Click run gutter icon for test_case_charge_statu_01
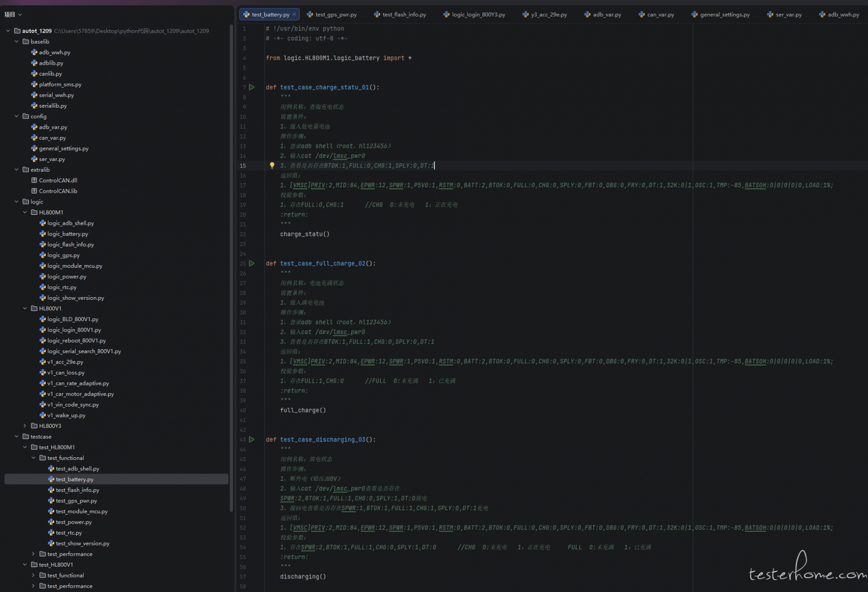Image resolution: width=868 pixels, height=592 pixels. point(252,87)
